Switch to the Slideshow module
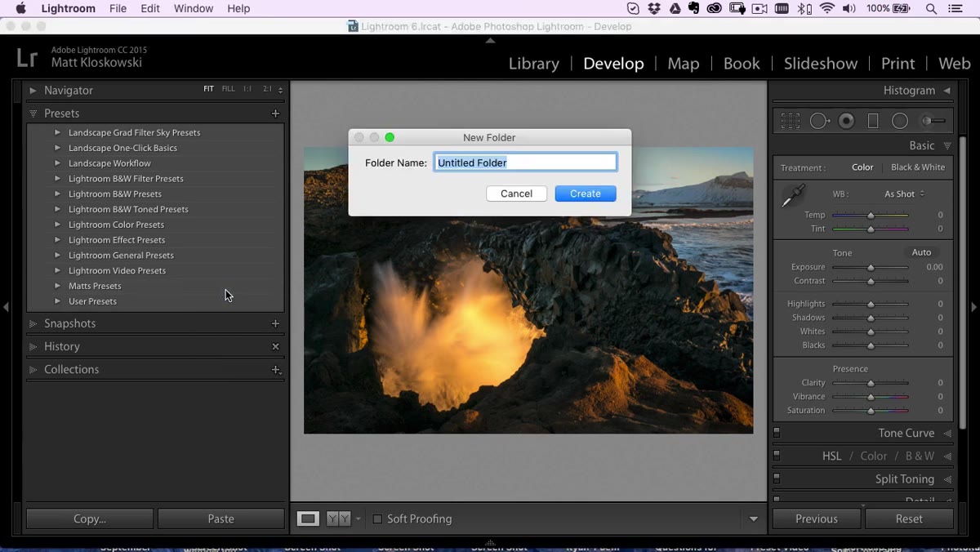980x552 pixels. click(821, 63)
